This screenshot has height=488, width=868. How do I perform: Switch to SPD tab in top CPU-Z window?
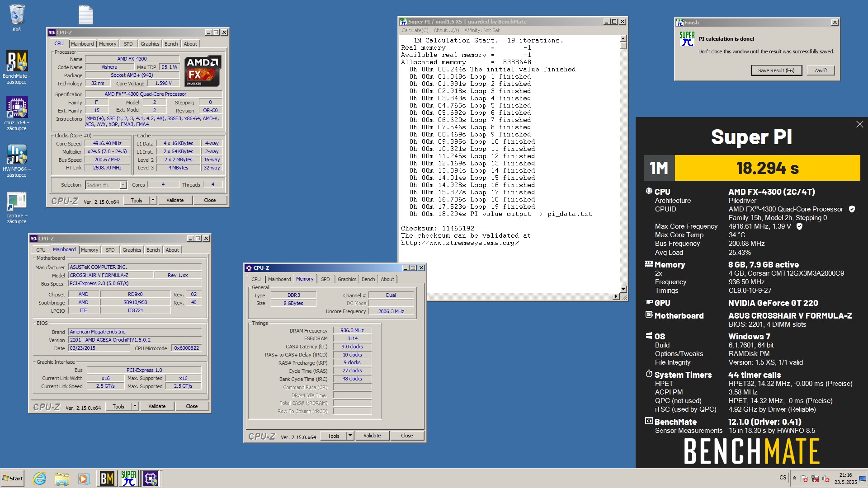[x=128, y=44]
